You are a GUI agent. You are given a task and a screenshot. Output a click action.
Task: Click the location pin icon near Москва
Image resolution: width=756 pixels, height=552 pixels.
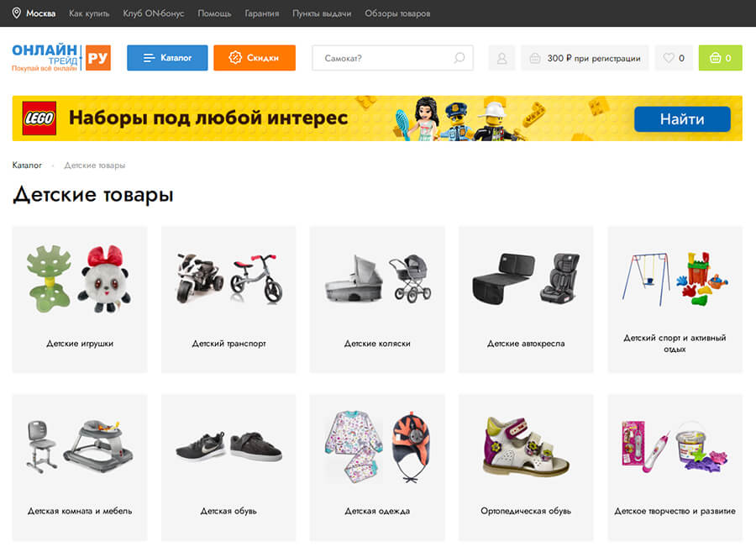click(x=17, y=13)
